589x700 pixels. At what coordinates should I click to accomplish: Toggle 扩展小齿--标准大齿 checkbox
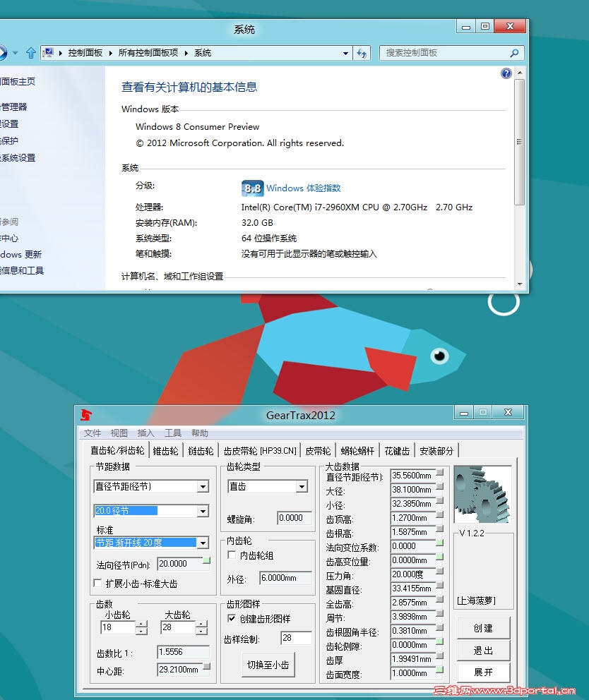97,583
